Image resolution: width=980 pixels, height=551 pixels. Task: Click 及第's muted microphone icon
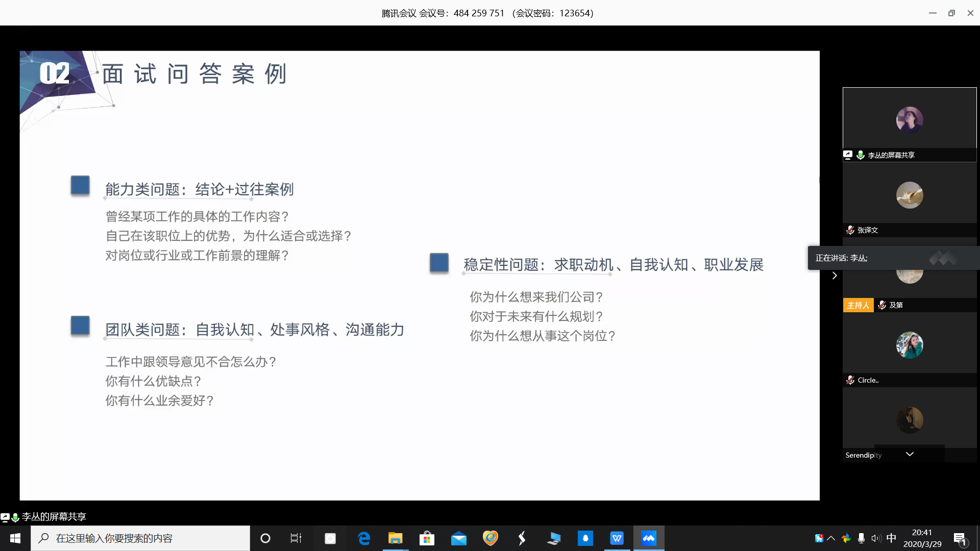882,305
